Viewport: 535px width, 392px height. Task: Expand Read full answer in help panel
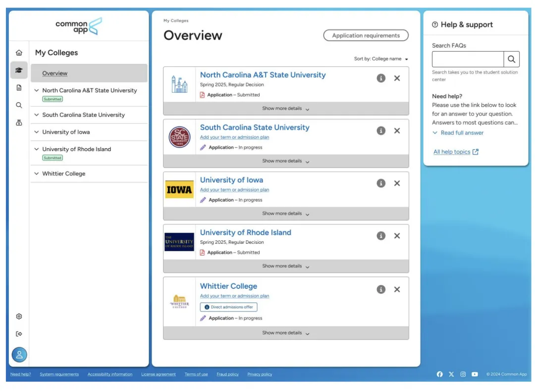click(x=458, y=133)
